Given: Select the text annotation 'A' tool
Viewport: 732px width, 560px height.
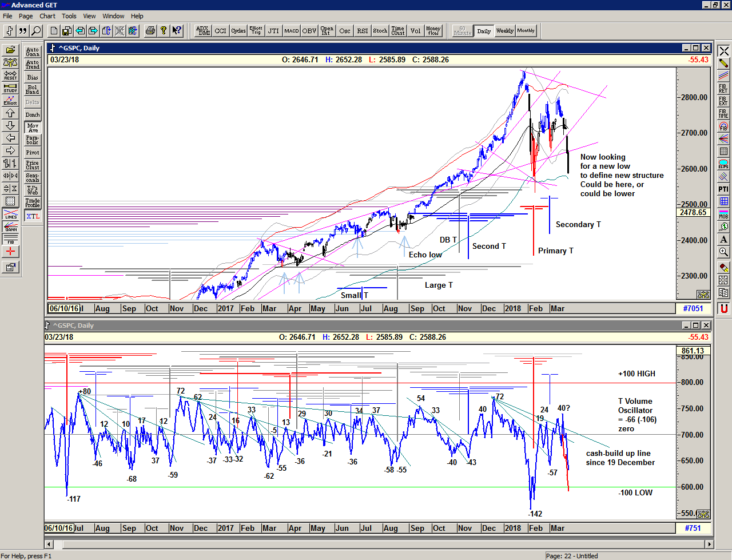Looking at the screenshot, I should pos(723,239).
